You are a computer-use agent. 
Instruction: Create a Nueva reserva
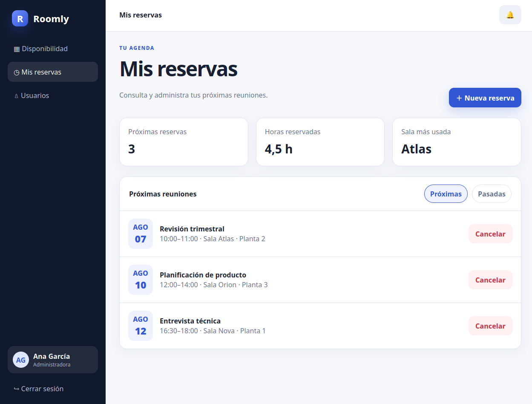[485, 98]
